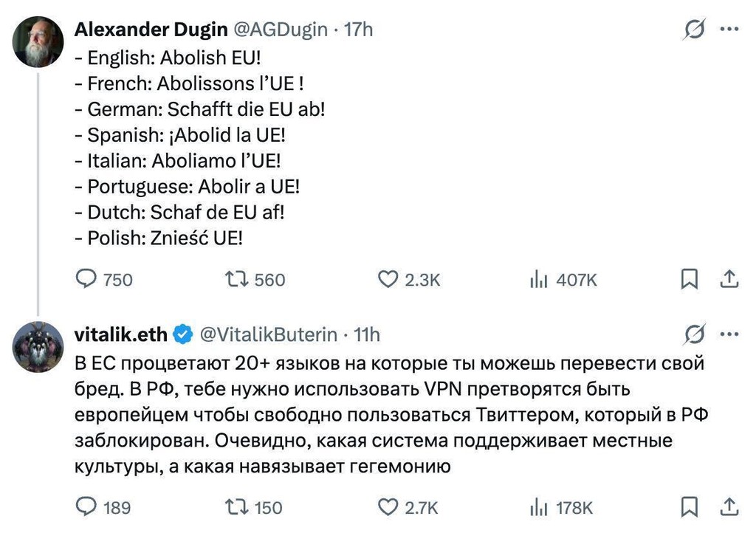Click Grok icon on vitalik.eth's tweet
Viewport: 756px width, 533px height.
point(694,334)
